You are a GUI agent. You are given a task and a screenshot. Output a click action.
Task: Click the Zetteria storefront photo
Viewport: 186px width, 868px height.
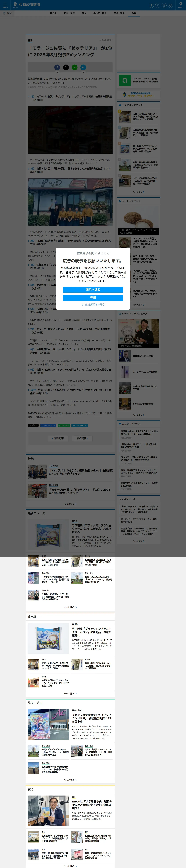coord(70,130)
